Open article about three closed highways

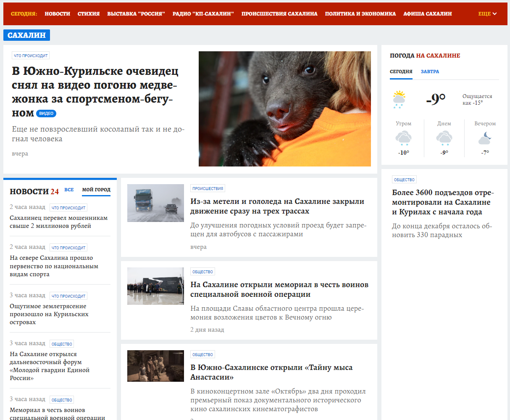[x=277, y=206]
